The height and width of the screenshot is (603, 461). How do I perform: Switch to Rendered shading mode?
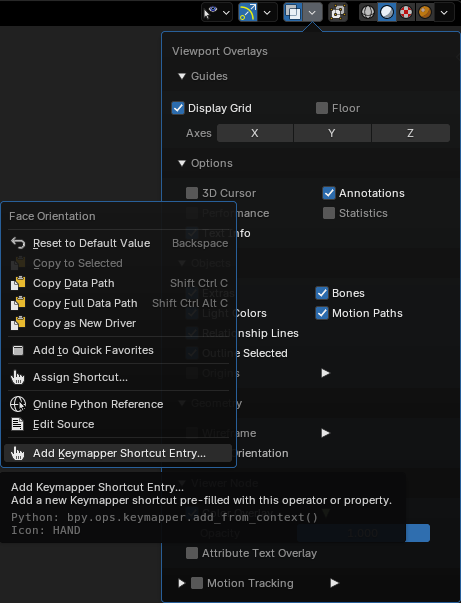[x=424, y=12]
